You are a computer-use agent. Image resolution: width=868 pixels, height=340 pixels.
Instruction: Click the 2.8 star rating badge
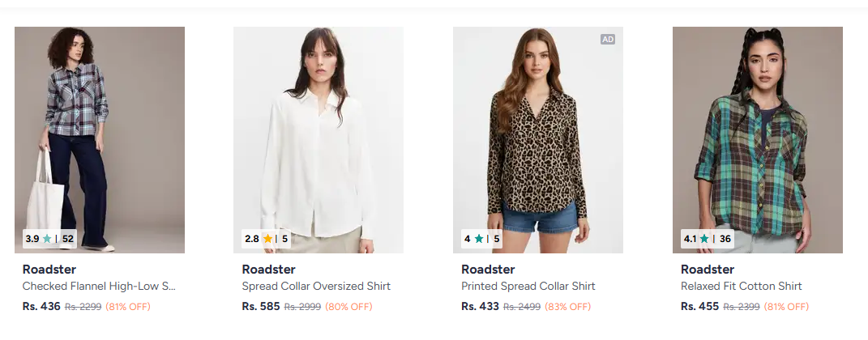pos(266,239)
